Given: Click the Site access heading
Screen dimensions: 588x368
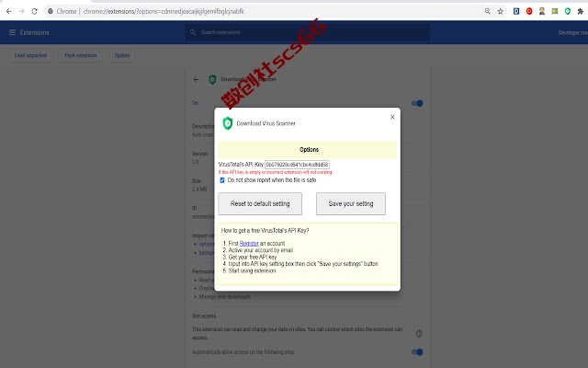Looking at the screenshot, I should point(204,316).
